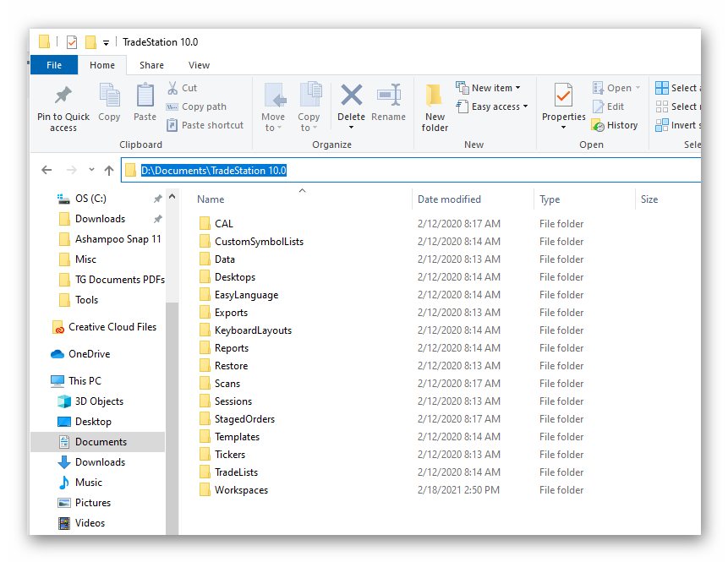This screenshot has height=562, width=728.
Task: Open OneDrive in navigation pane
Action: (x=80, y=354)
